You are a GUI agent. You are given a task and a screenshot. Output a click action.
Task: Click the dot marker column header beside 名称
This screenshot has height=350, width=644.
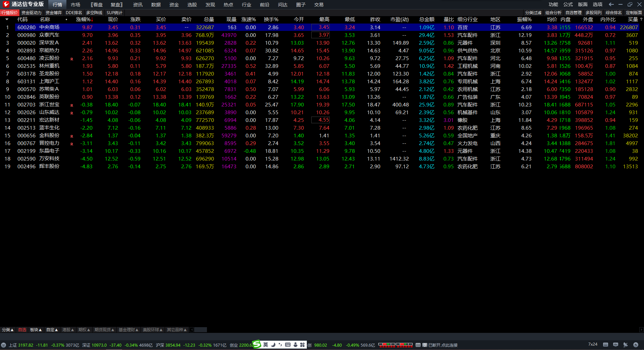pyautogui.click(x=66, y=19)
